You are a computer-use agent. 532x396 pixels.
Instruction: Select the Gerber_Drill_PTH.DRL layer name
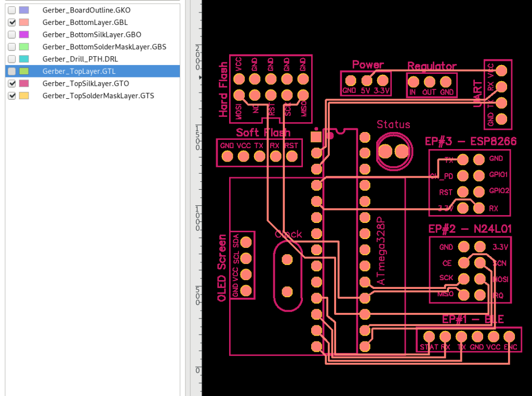pyautogui.click(x=81, y=59)
